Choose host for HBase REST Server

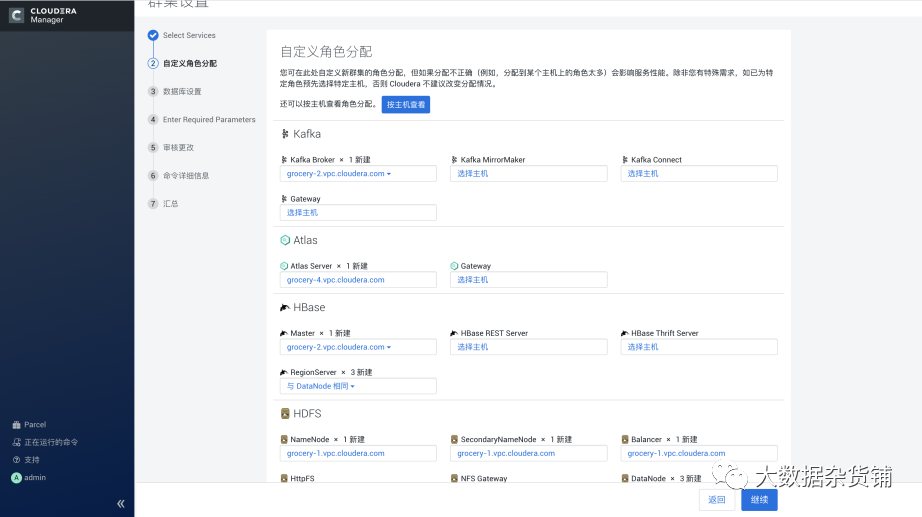(x=529, y=347)
